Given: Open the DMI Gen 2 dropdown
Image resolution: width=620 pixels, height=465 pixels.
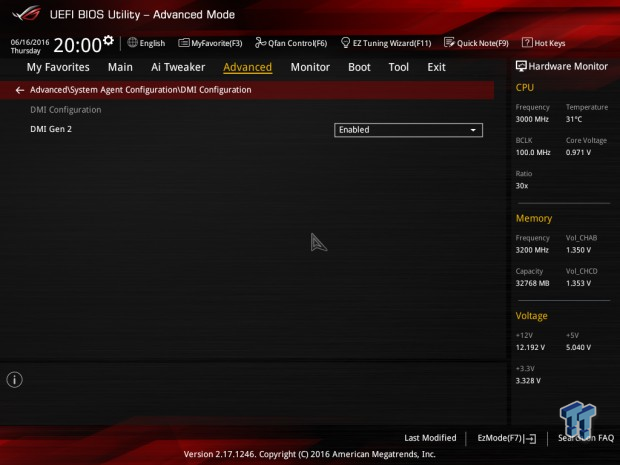Looking at the screenshot, I should coord(408,130).
